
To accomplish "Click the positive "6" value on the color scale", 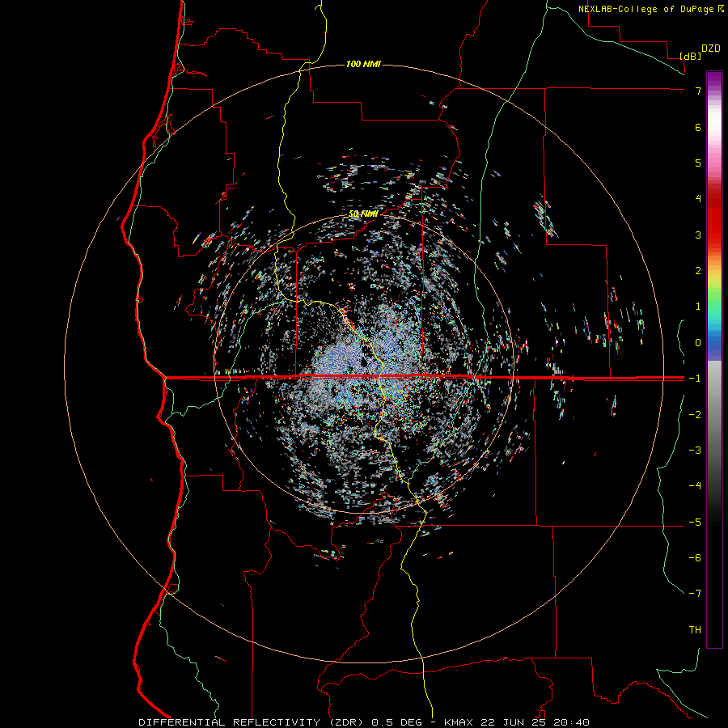I will coord(698,127).
